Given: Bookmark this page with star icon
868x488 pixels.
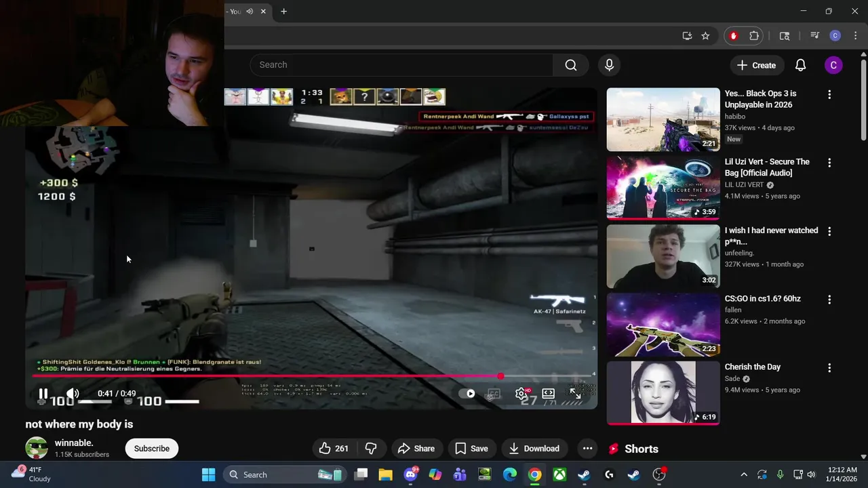Looking at the screenshot, I should (x=705, y=36).
